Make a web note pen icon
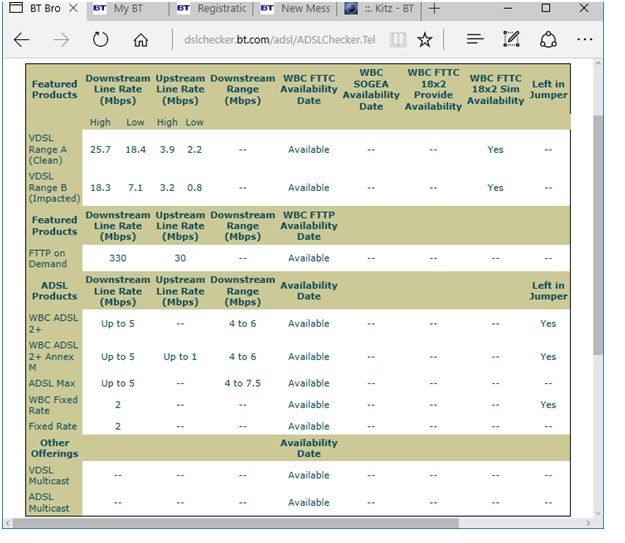The width and height of the screenshot is (625, 543). (511, 39)
